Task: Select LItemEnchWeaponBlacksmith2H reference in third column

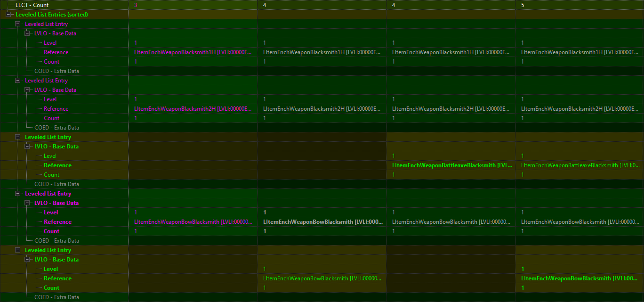Action: click(322, 108)
